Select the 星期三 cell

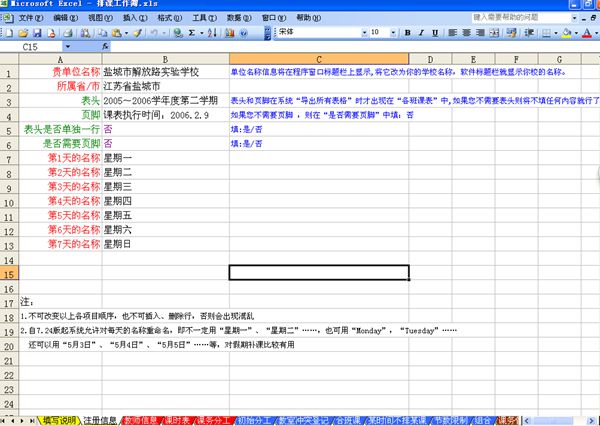pyautogui.click(x=166, y=186)
